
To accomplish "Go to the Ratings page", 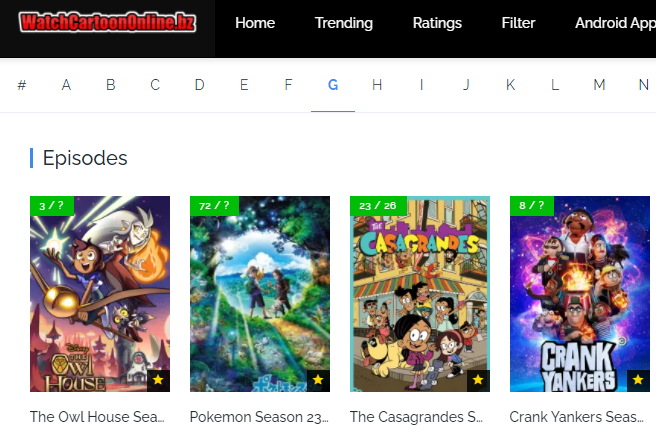I will coord(437,23).
